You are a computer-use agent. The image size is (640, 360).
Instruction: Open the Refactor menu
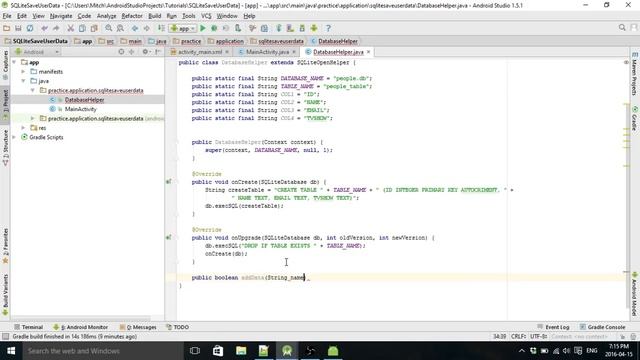pos(132,16)
